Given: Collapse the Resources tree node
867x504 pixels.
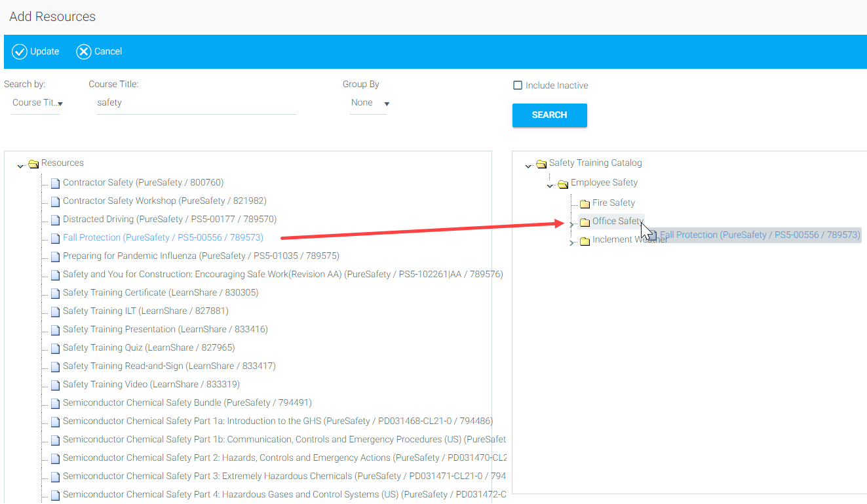Looking at the screenshot, I should 21,165.
